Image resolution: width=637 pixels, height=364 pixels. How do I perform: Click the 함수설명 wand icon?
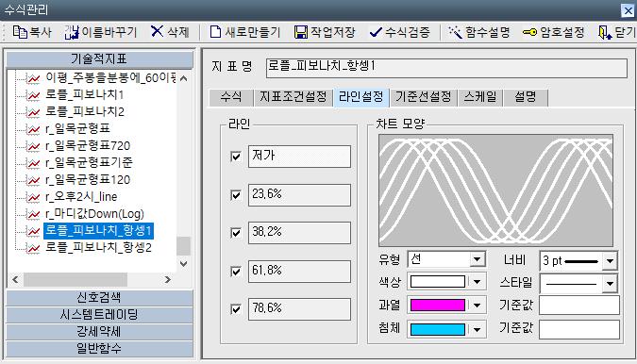tap(456, 32)
